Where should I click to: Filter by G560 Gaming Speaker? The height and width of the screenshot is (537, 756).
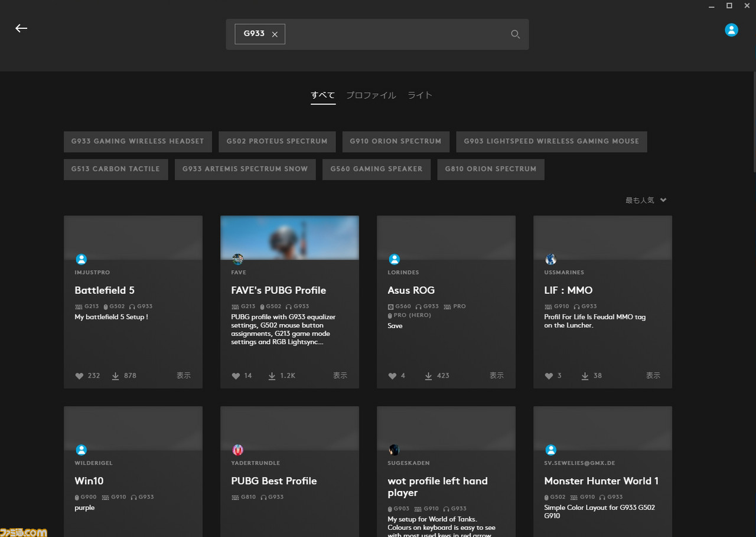376,169
